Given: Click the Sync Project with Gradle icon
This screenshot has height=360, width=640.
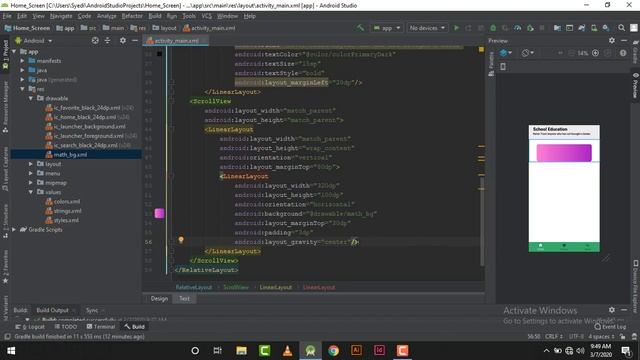Looking at the screenshot, I should coord(582,28).
